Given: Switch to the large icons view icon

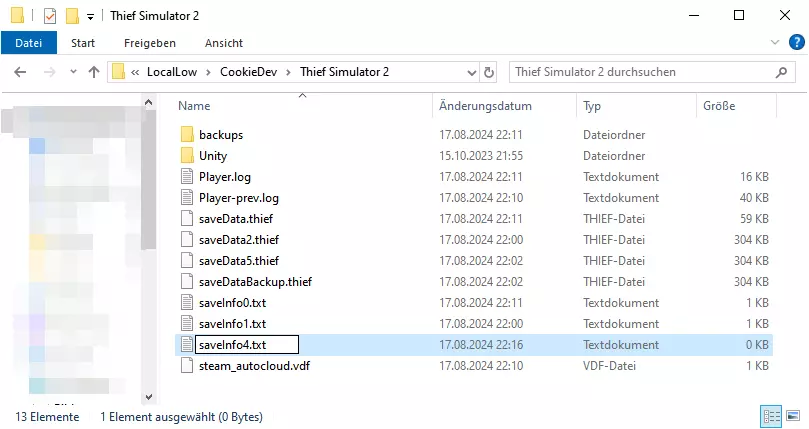Looking at the screenshot, I should (793, 416).
